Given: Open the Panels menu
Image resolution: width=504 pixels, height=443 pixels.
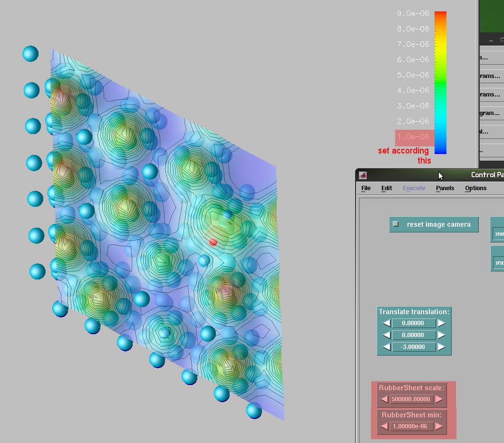Looking at the screenshot, I should [445, 188].
